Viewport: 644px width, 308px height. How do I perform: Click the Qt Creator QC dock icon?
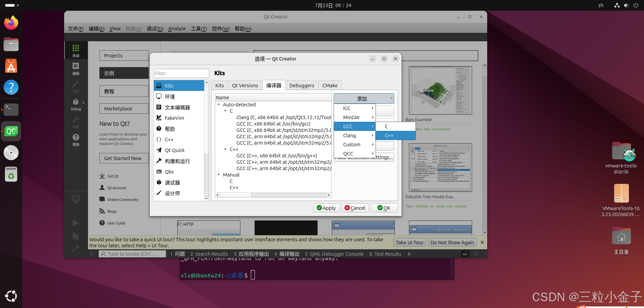click(11, 131)
